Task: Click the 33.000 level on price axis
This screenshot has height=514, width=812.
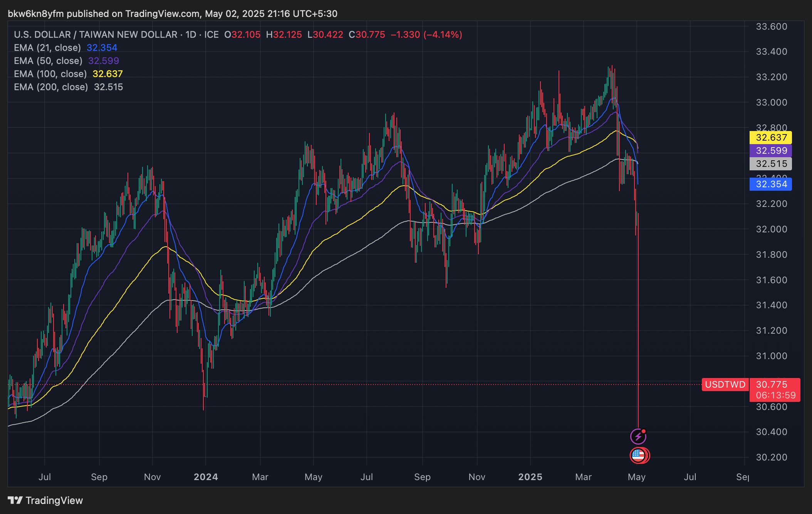Action: 771,102
